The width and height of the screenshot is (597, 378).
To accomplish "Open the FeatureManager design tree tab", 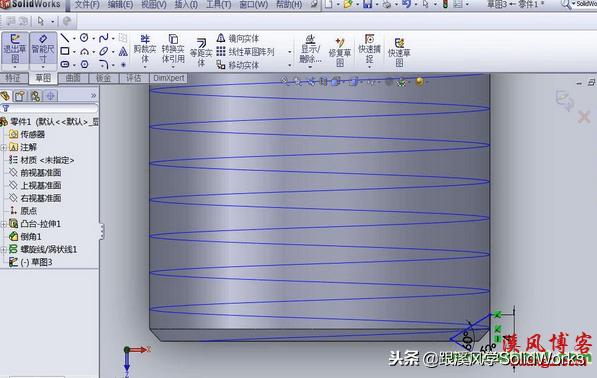I will point(5,96).
